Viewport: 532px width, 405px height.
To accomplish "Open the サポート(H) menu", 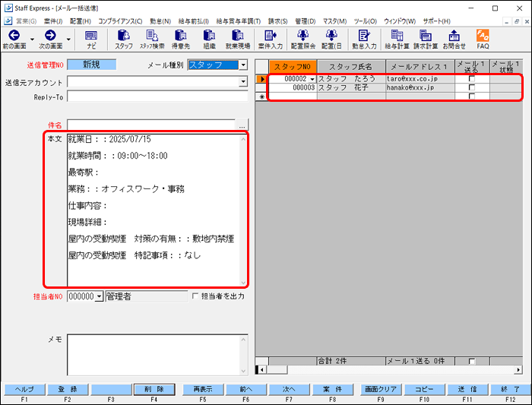I will point(437,21).
